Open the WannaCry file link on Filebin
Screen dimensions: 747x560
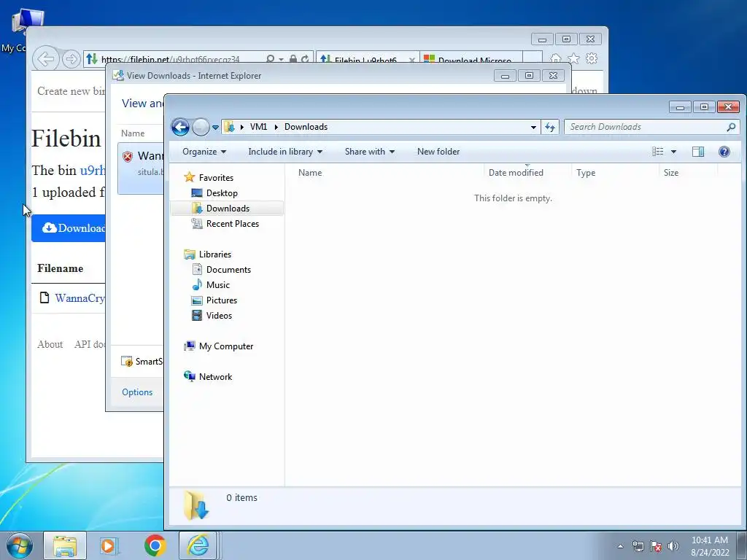[x=79, y=298]
